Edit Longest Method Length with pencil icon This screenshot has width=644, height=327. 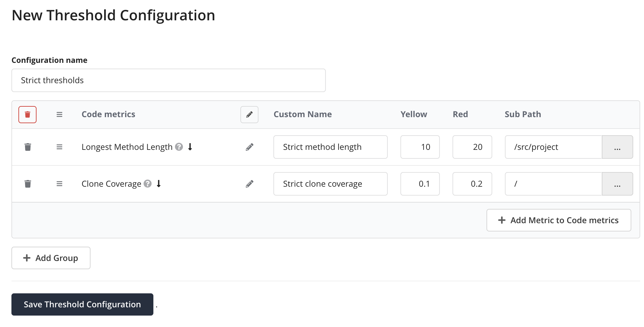(249, 147)
